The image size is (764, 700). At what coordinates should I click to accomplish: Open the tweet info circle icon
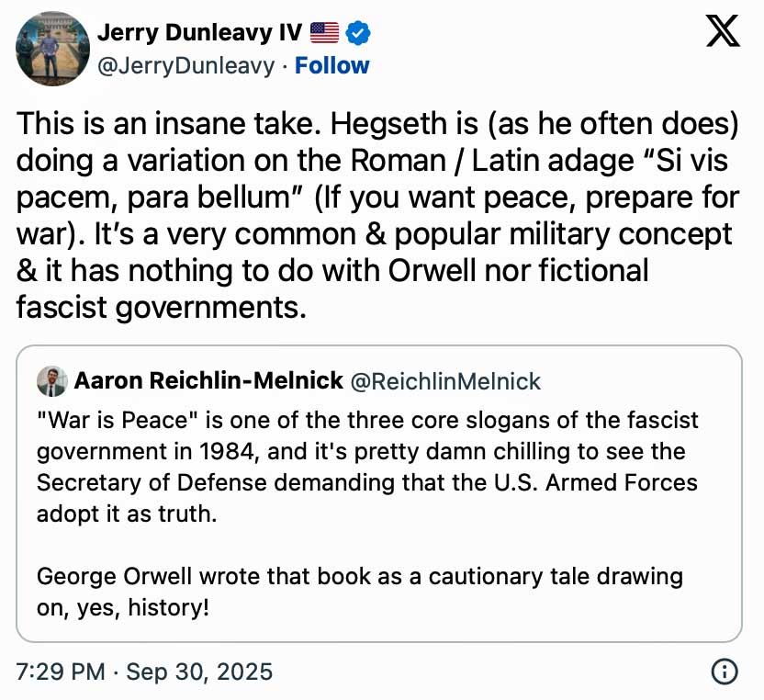725,672
